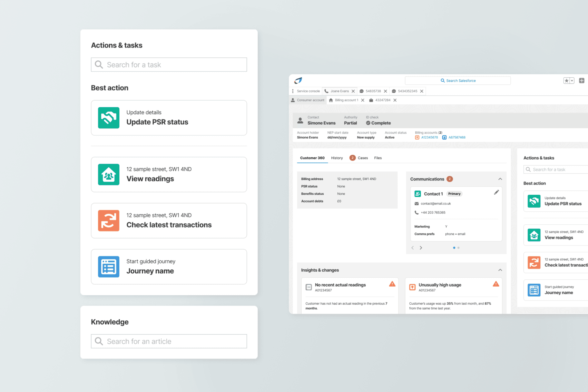Click the orange Check latest transactions icon
The height and width of the screenshot is (392, 588).
coord(109,220)
